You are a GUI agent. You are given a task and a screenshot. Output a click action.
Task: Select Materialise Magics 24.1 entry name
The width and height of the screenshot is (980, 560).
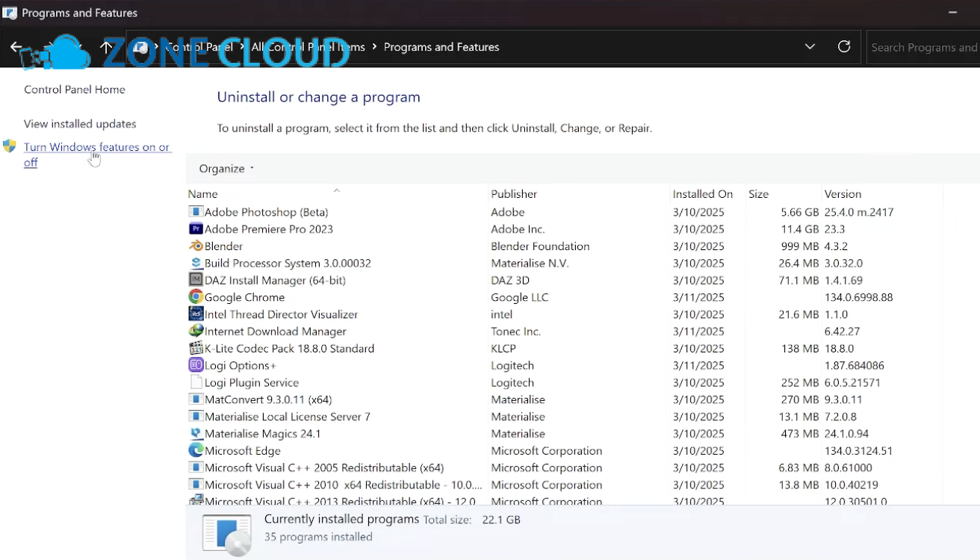click(263, 434)
